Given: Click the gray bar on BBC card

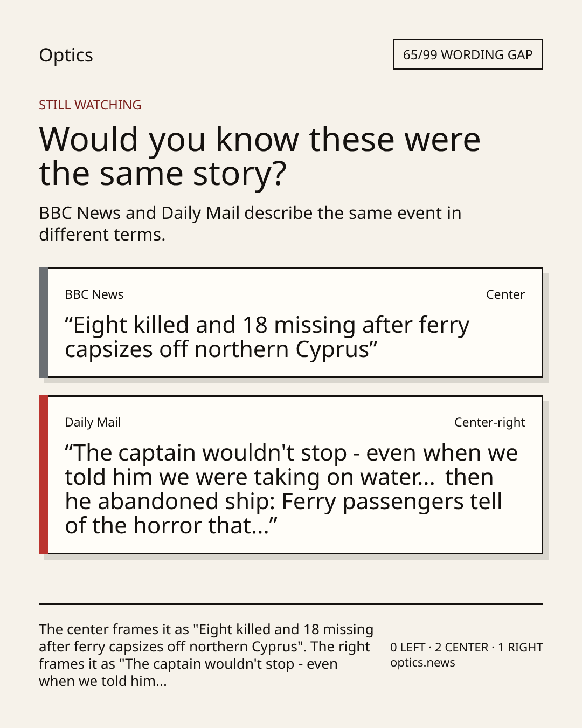Looking at the screenshot, I should click(44, 322).
